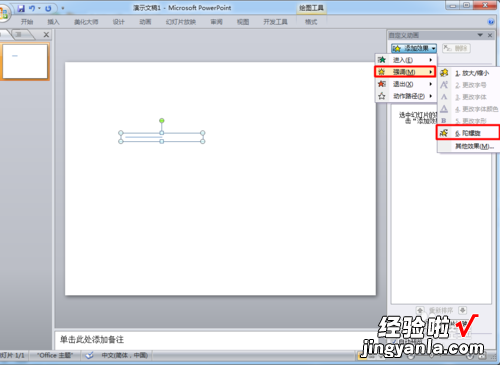Expand the arrow beside 动作路径
This screenshot has height=365, width=500.
pyautogui.click(x=431, y=96)
